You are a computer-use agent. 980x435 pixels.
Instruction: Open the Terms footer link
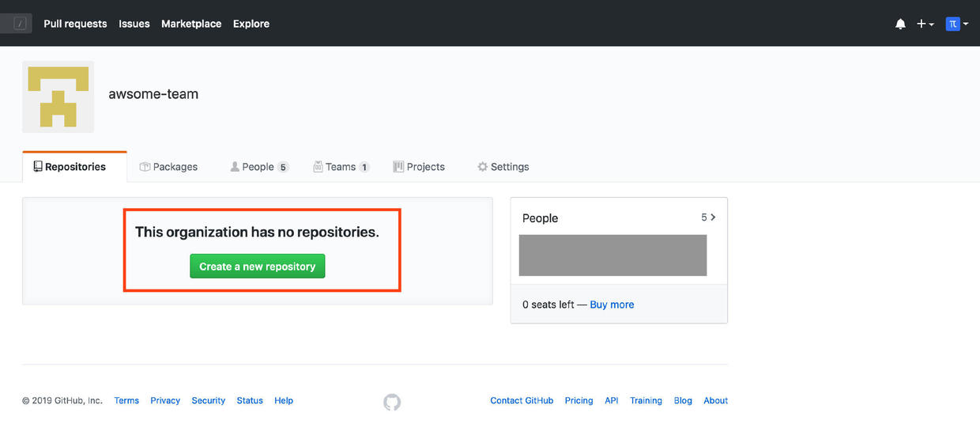126,401
